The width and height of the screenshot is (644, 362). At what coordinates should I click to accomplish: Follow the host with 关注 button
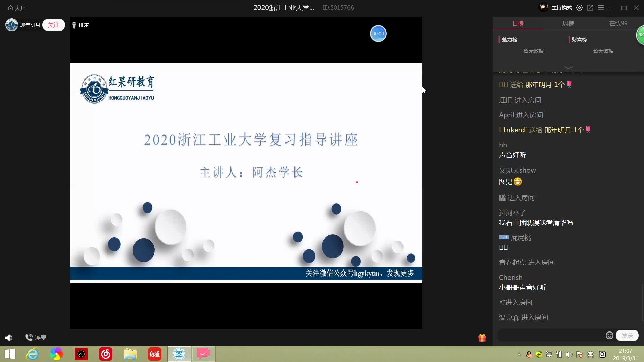54,25
